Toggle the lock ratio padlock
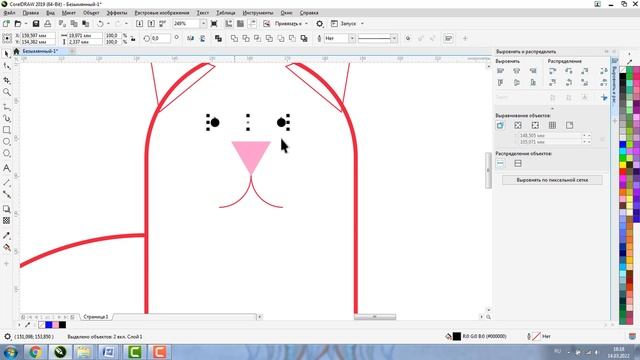The width and height of the screenshot is (640, 360). point(133,38)
